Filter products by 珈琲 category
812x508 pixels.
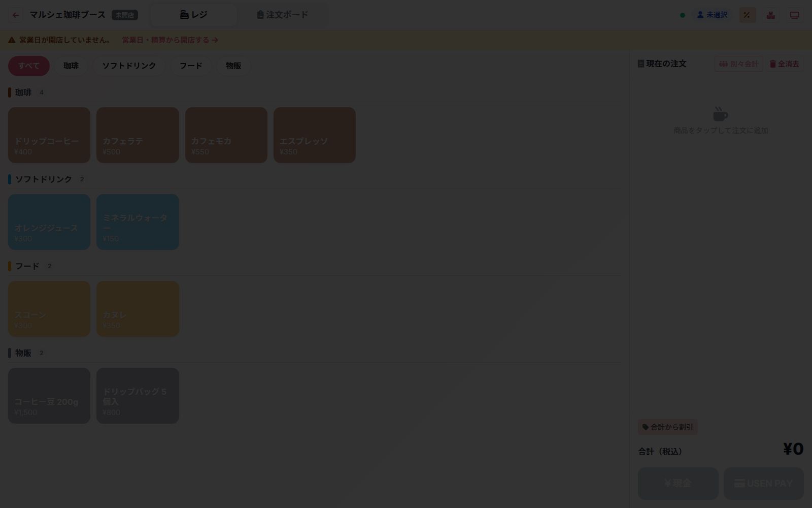pos(71,66)
